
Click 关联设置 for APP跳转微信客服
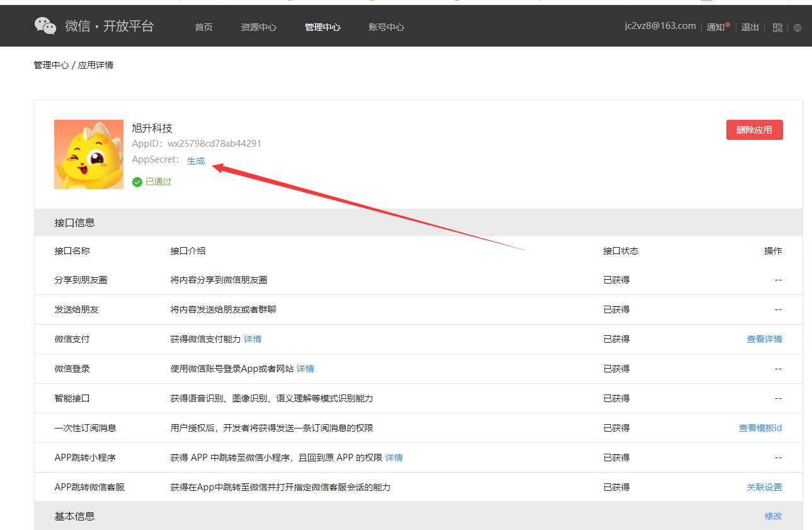tap(765, 487)
